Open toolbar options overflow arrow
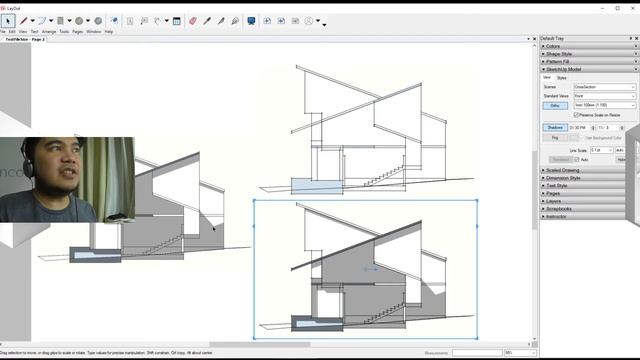640x360 pixels. tap(324, 25)
